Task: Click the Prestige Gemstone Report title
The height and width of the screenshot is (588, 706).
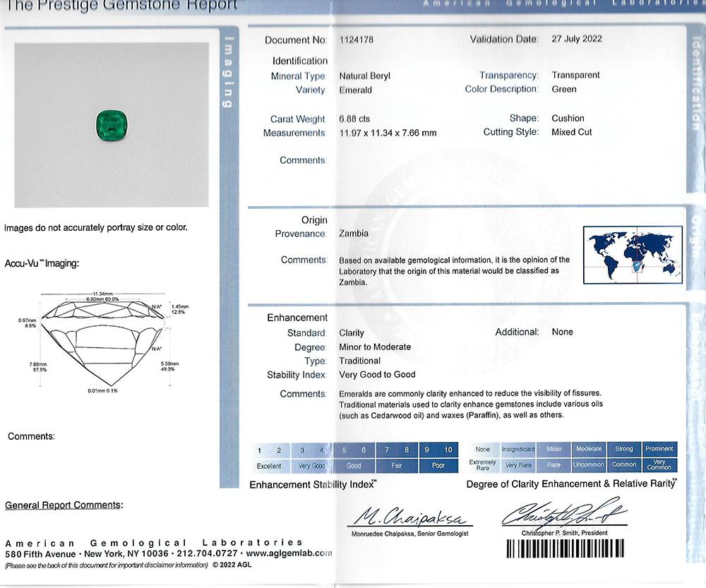Action: point(121,6)
